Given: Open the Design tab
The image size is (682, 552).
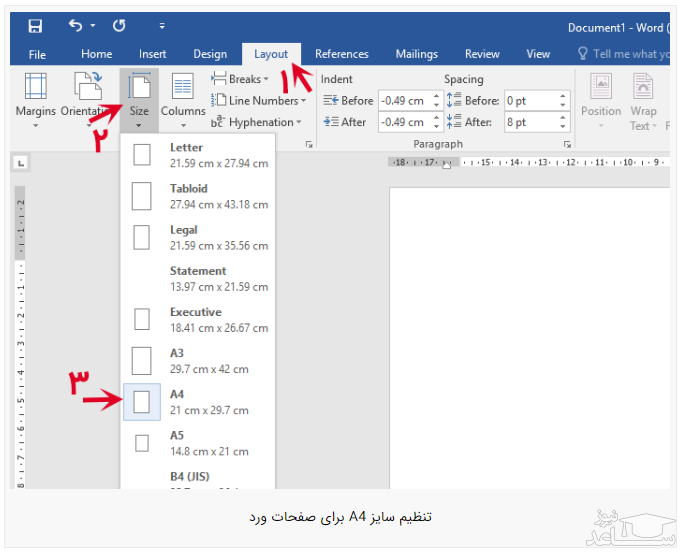Looking at the screenshot, I should (210, 54).
